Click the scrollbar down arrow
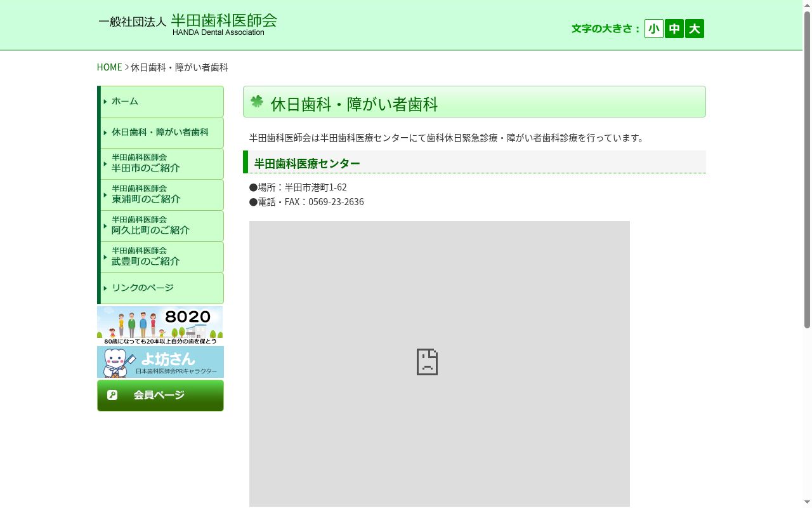The width and height of the screenshot is (812, 508). [807, 503]
